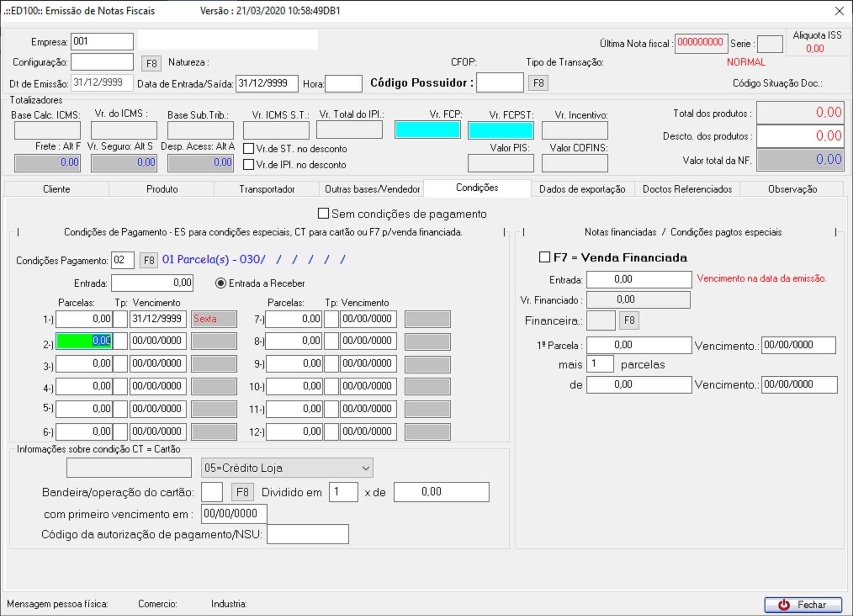
Task: Click the cyan Vr. FCP field
Action: click(427, 130)
